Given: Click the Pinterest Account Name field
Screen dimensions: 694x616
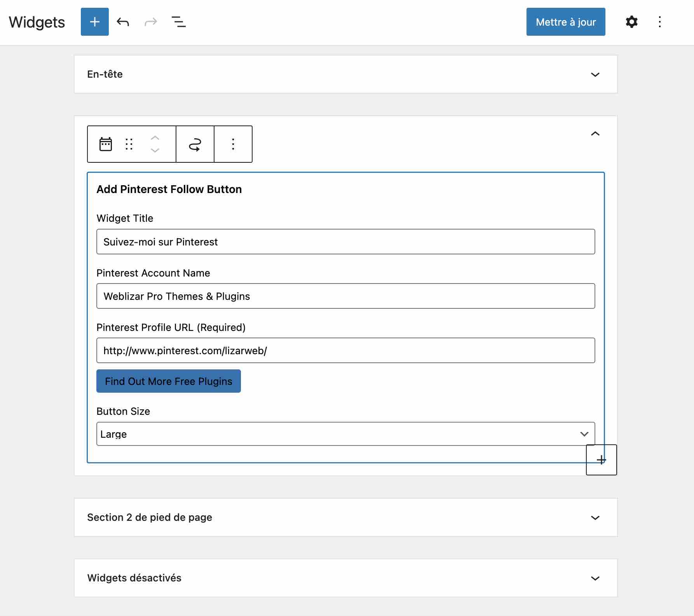Looking at the screenshot, I should (x=346, y=296).
